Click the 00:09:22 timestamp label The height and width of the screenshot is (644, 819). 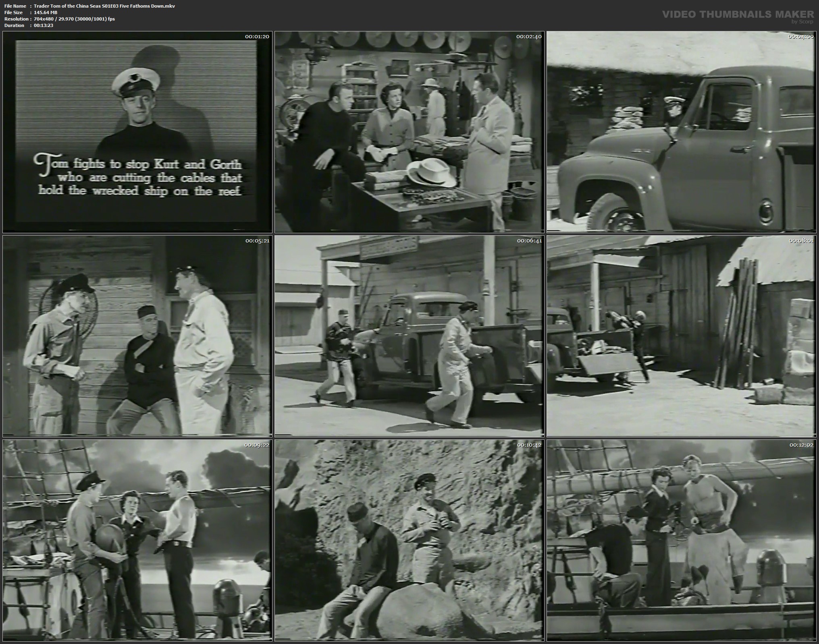[x=257, y=445]
